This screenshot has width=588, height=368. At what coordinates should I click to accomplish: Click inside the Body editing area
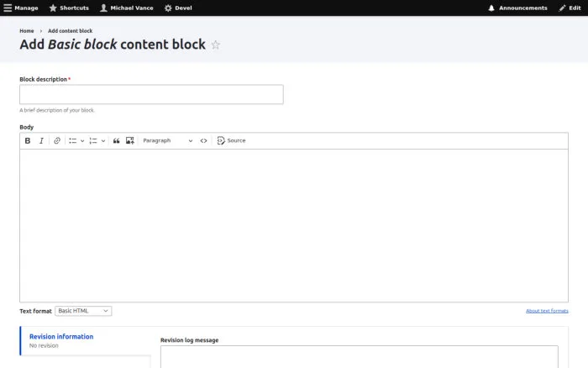coord(294,225)
